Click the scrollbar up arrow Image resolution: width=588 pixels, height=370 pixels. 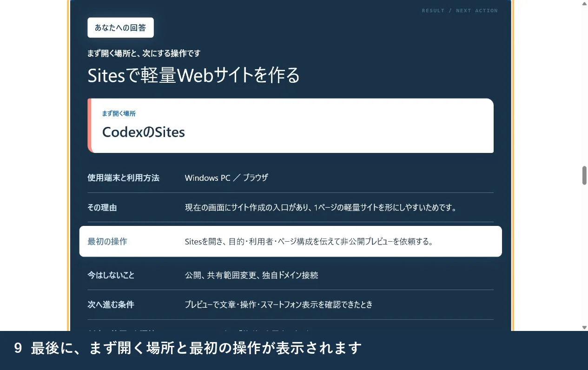pos(584,3)
